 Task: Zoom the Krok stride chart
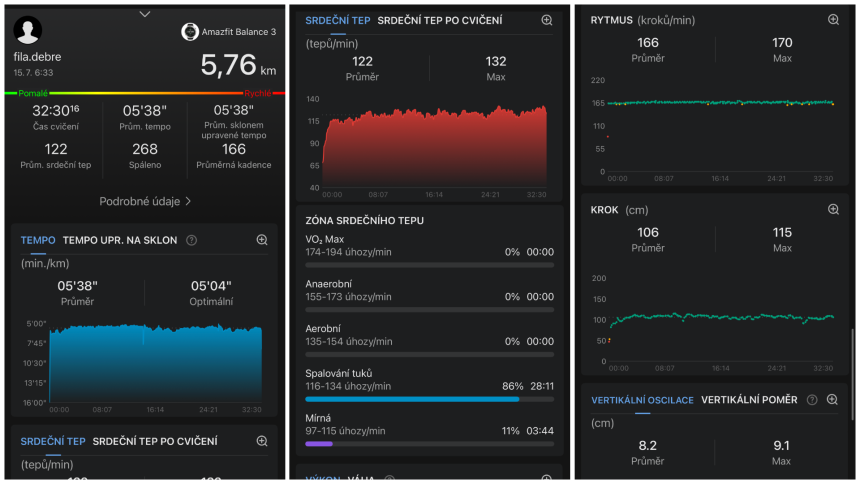(x=833, y=209)
